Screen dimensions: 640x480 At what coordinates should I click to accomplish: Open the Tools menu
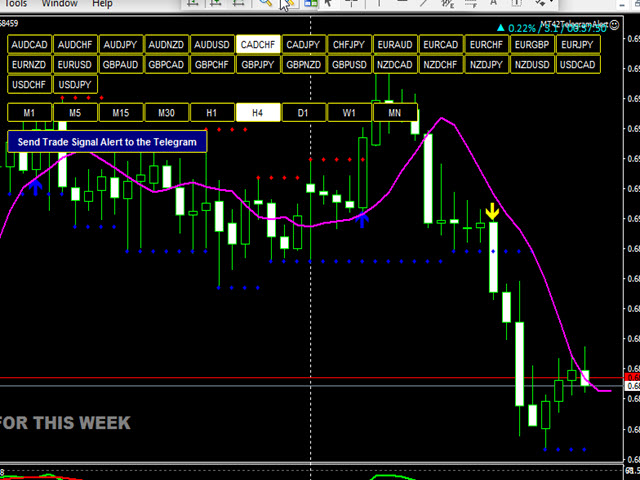(x=15, y=4)
